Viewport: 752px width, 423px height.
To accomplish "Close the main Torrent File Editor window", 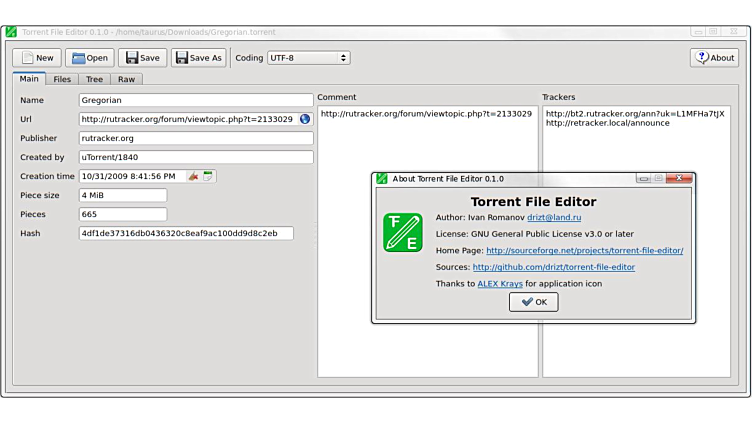I will pos(734,32).
